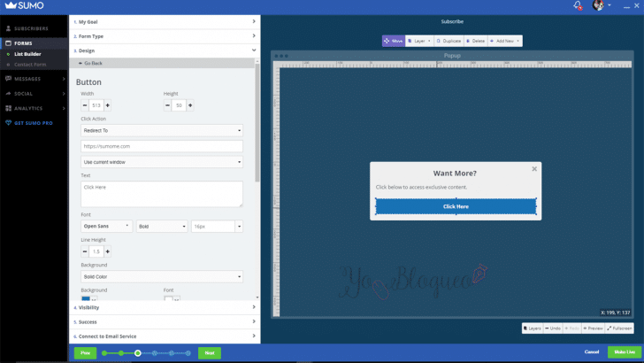Image resolution: width=644 pixels, height=363 pixels.
Task: Click the Make Live button
Action: (625, 351)
